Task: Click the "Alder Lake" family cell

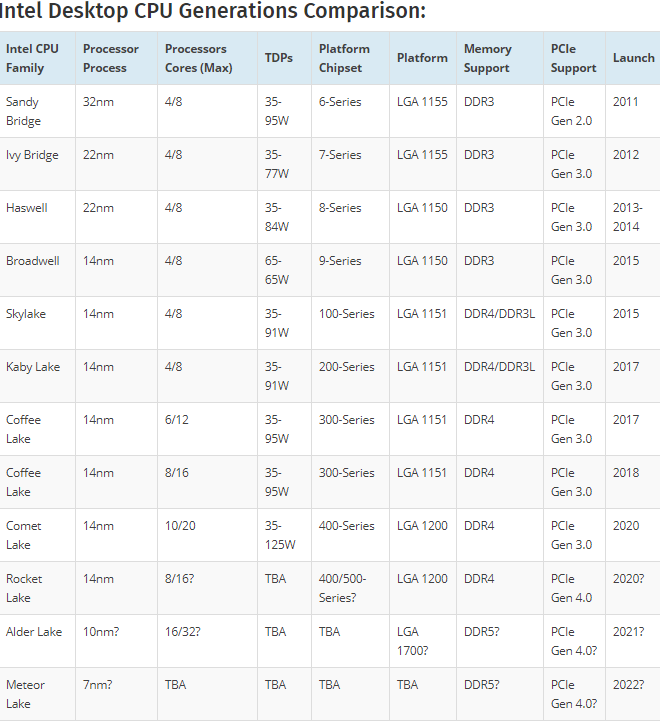Action: coord(34,632)
